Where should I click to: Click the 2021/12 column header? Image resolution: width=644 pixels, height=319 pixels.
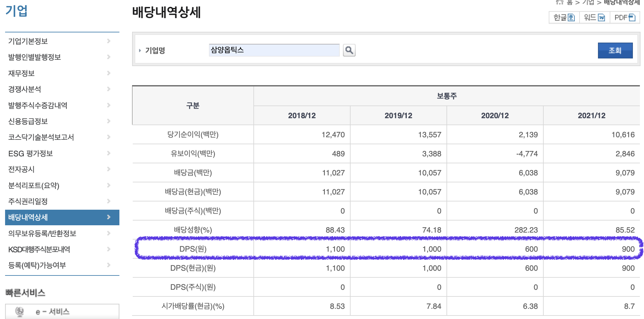591,115
